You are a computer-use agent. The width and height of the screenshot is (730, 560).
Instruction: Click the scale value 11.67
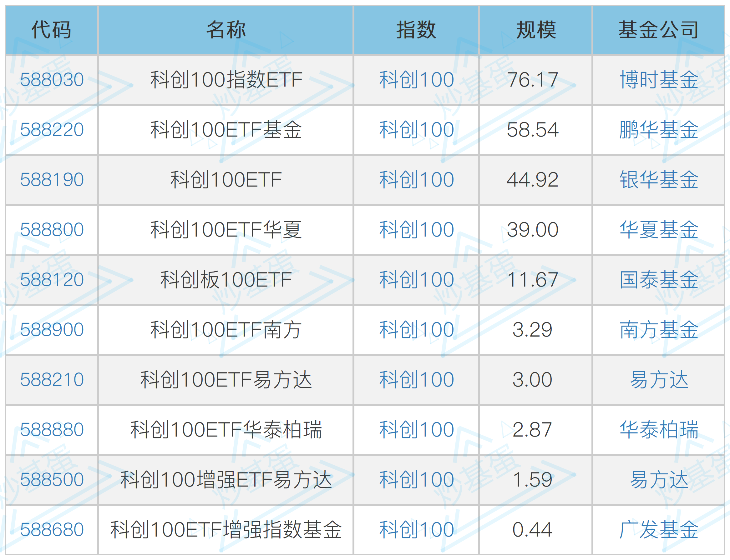533,280
